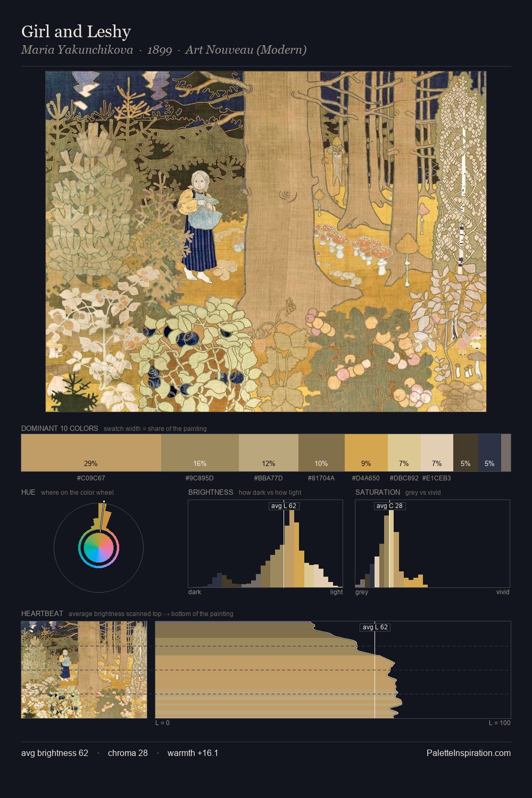Select the 16% swatch #9C895D
532x798 pixels.
coord(200,453)
